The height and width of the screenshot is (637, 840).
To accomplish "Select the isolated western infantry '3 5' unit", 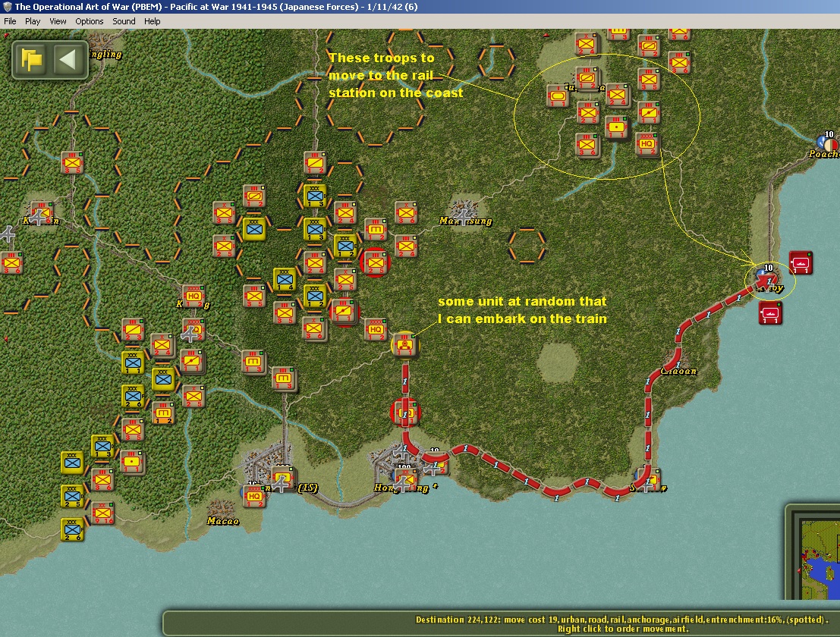I will pyautogui.click(x=72, y=163).
